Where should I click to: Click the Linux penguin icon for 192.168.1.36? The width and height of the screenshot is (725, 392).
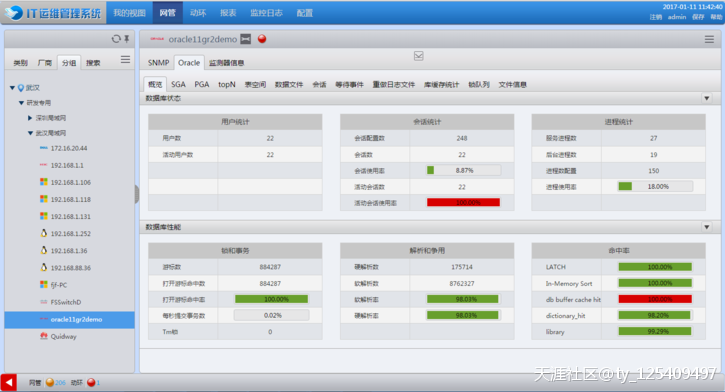[x=43, y=250]
